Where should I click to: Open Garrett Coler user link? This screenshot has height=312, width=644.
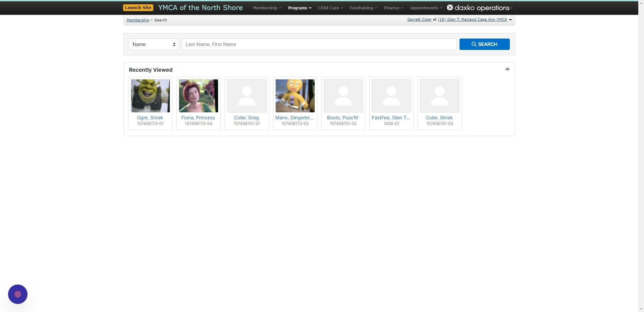click(x=419, y=19)
